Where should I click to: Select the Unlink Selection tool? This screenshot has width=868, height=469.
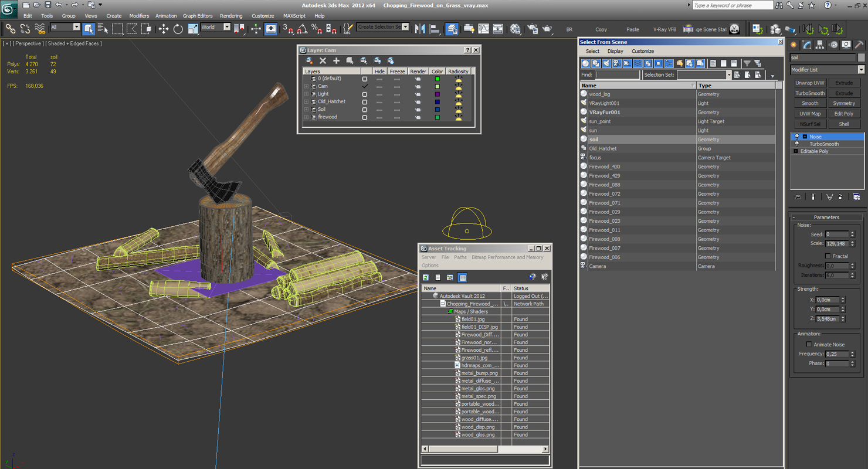click(25, 29)
